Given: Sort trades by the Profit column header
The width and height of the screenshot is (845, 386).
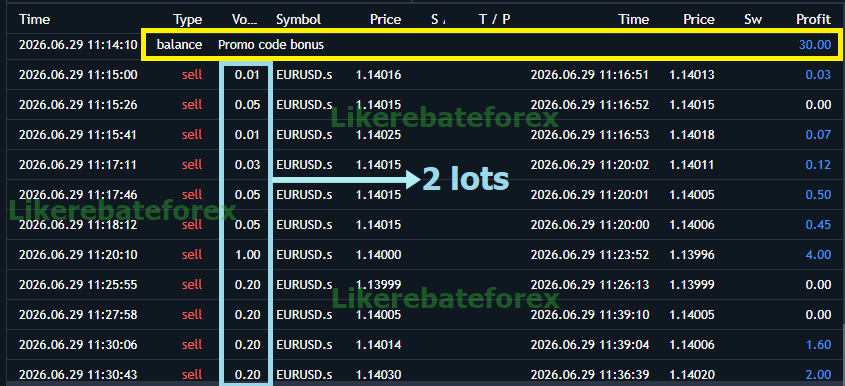Looking at the screenshot, I should pyautogui.click(x=814, y=20).
